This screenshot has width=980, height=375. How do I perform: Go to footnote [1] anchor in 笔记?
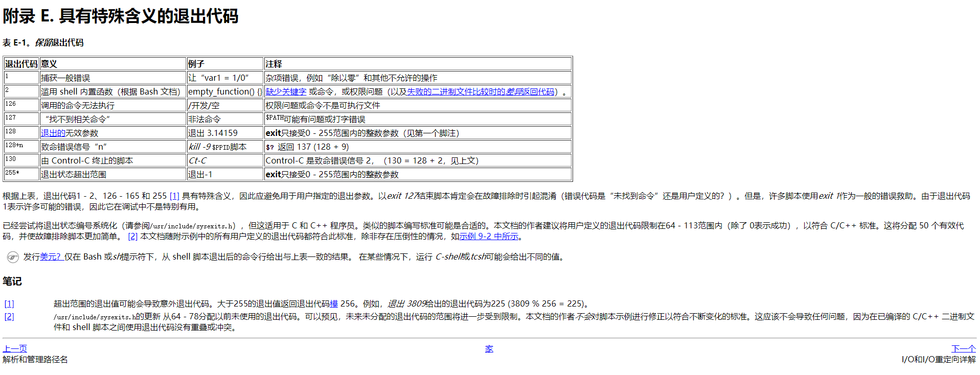click(x=9, y=304)
